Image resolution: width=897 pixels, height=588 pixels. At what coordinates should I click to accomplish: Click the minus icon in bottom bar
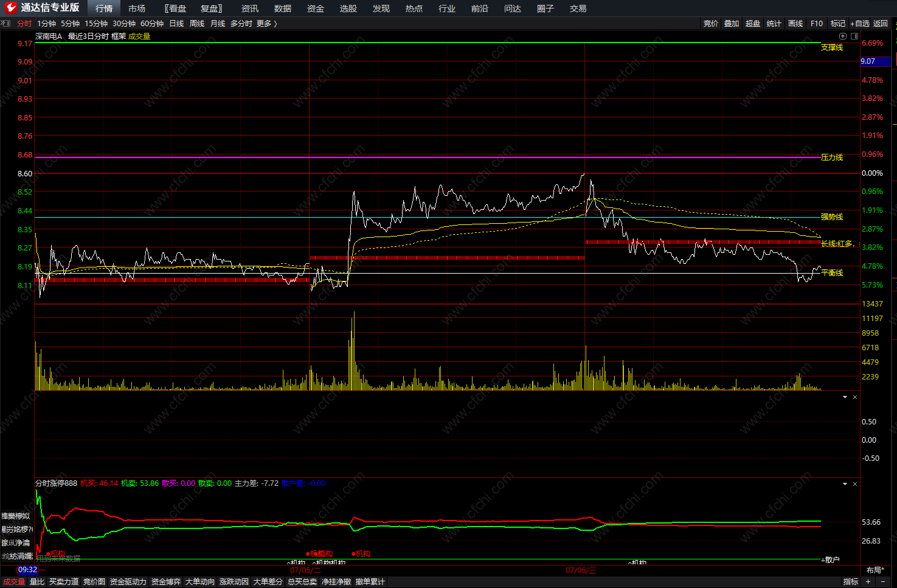(883, 582)
